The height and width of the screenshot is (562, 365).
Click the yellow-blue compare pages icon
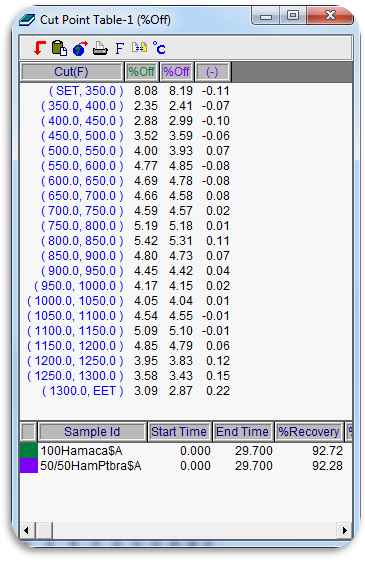[139, 47]
